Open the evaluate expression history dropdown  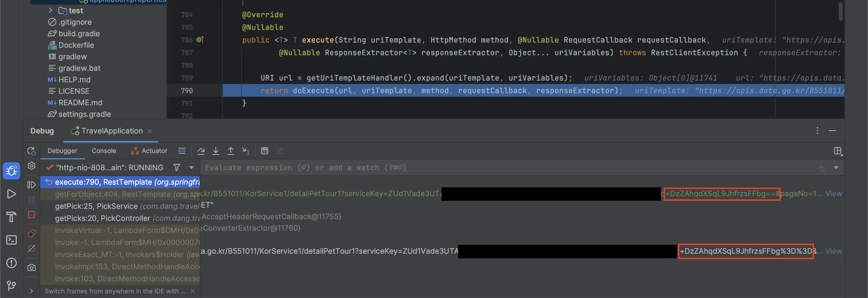click(836, 167)
